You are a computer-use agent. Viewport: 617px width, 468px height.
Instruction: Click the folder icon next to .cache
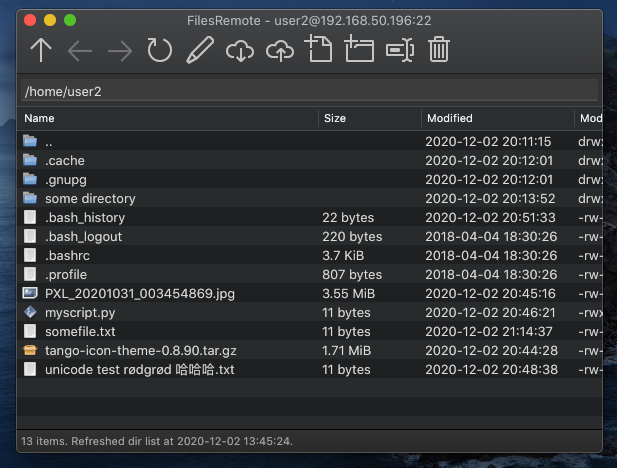[x=30, y=160]
